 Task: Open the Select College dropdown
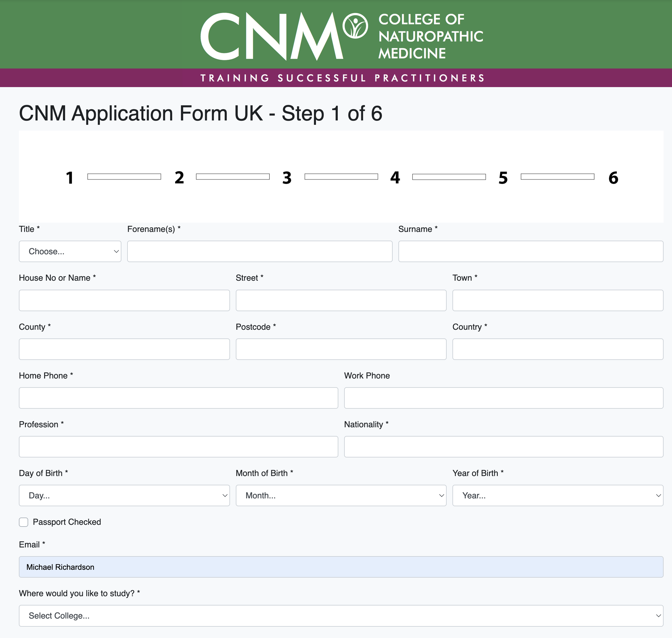click(x=341, y=616)
